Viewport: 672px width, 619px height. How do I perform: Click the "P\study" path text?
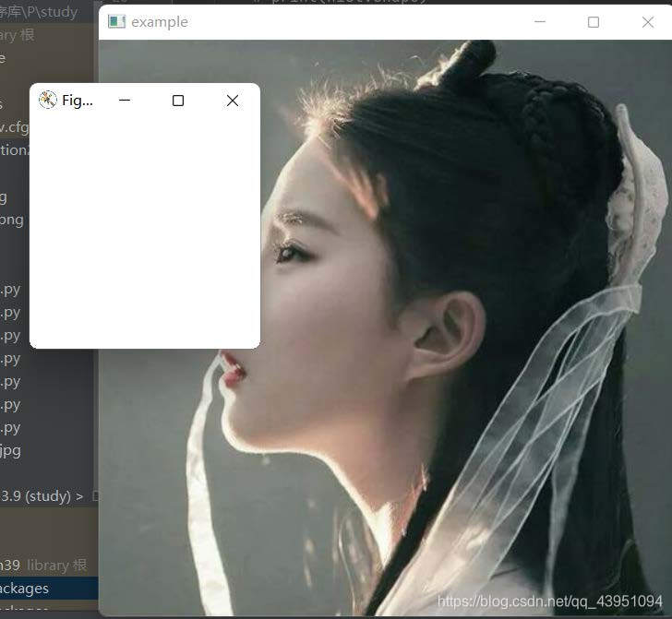[x=48, y=12]
